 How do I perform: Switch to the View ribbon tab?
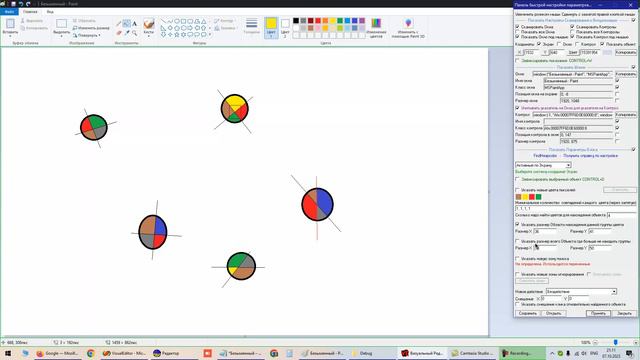tap(50, 12)
